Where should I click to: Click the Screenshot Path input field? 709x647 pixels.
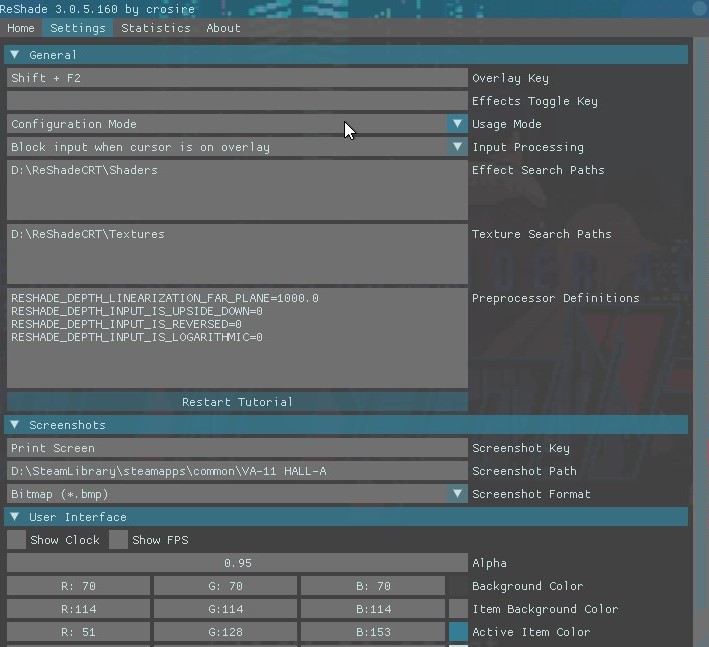[237, 471]
